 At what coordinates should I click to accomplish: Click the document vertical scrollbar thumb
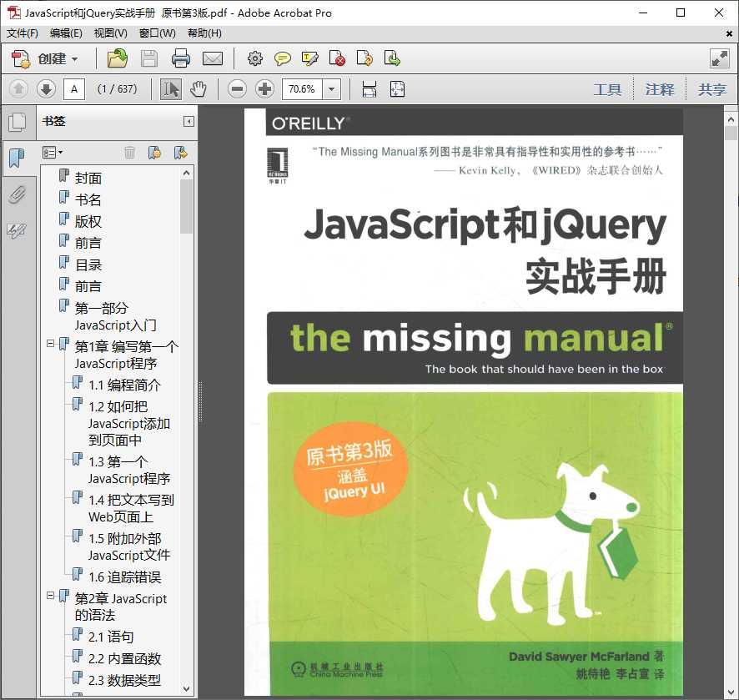coord(731,133)
